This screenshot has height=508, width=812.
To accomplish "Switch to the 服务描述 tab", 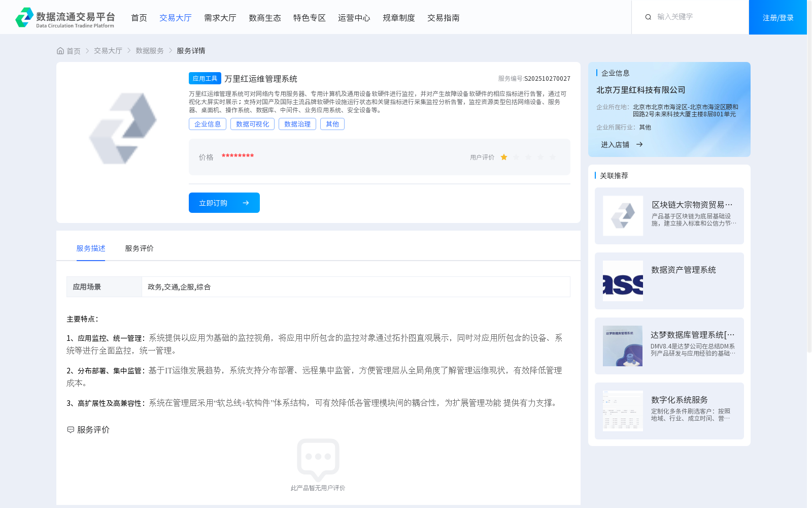I will click(91, 248).
